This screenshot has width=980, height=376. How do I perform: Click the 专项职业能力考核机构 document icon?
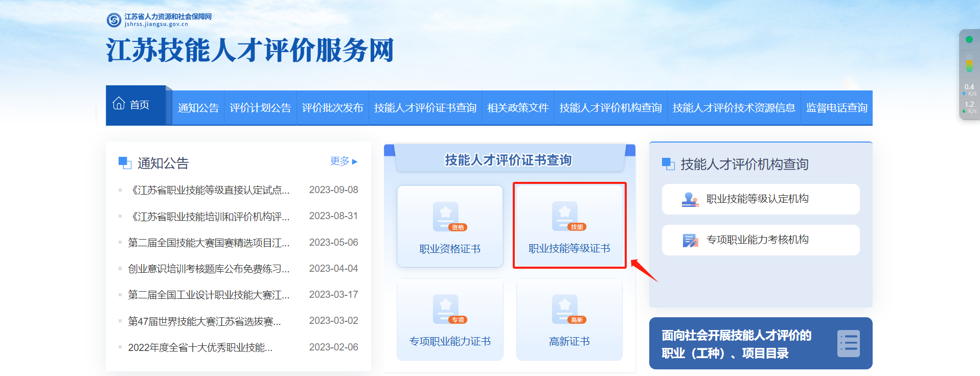pyautogui.click(x=690, y=240)
